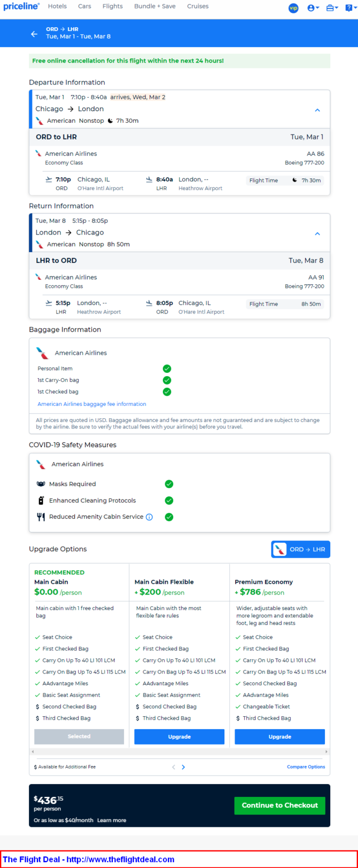Click Personal Item green checkmark
Viewport: 358px width, 868px height.
click(x=167, y=369)
